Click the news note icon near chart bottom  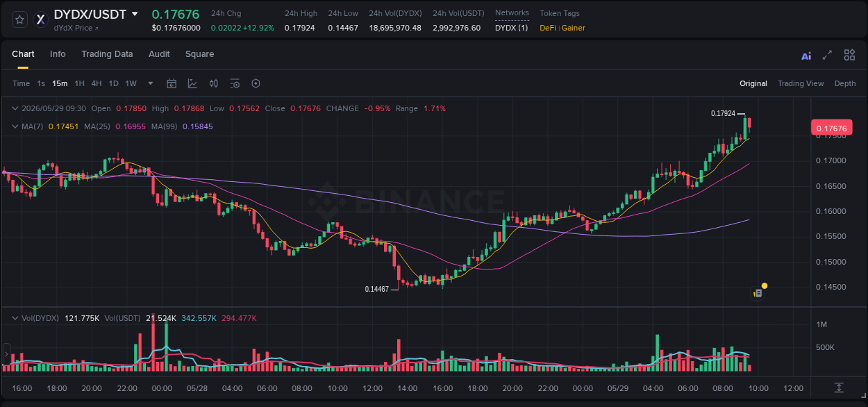[x=758, y=293]
